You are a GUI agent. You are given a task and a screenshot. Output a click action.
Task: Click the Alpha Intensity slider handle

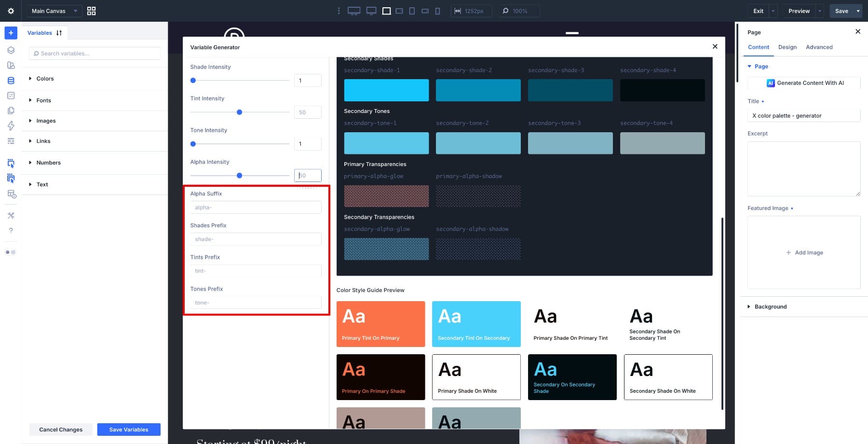pos(239,176)
